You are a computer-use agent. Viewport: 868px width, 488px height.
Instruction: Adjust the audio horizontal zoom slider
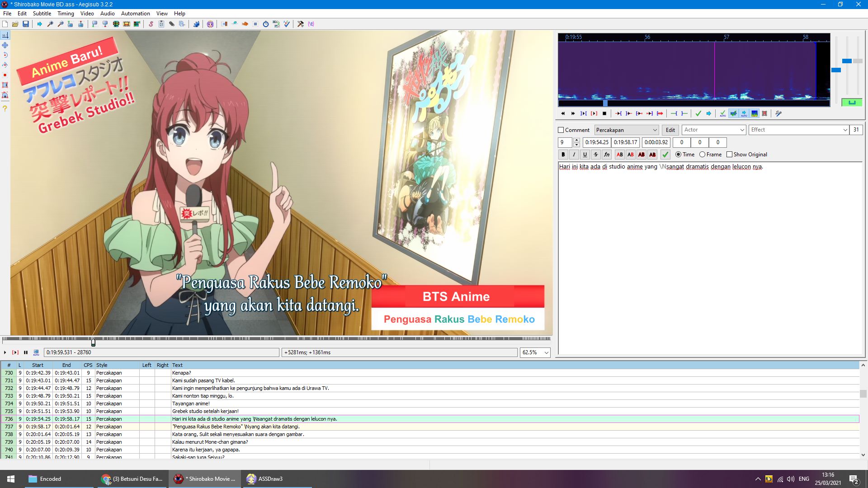click(x=836, y=70)
